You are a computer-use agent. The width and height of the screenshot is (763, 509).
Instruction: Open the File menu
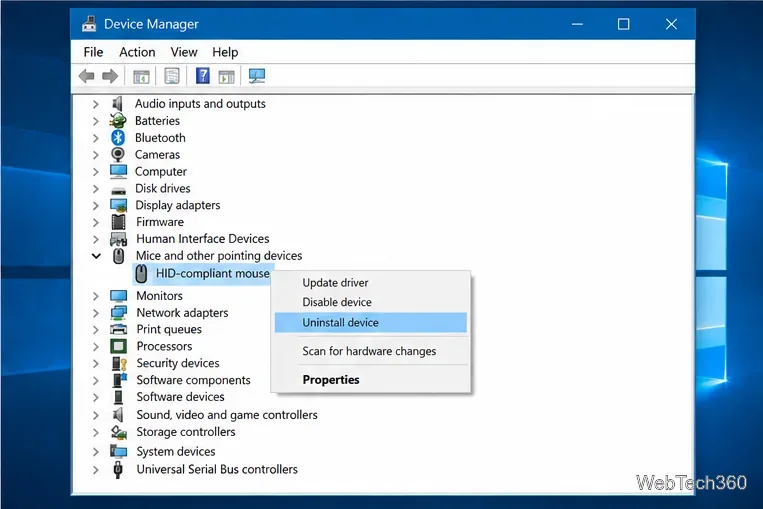[x=93, y=52]
